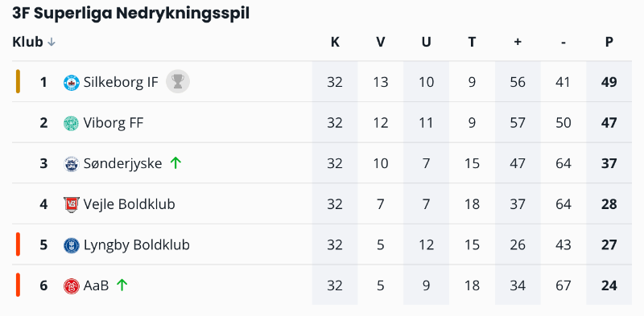Viewport: 644px width, 316px height.
Task: Click the Lyngby Boldklub club logo
Action: pyautogui.click(x=72, y=245)
